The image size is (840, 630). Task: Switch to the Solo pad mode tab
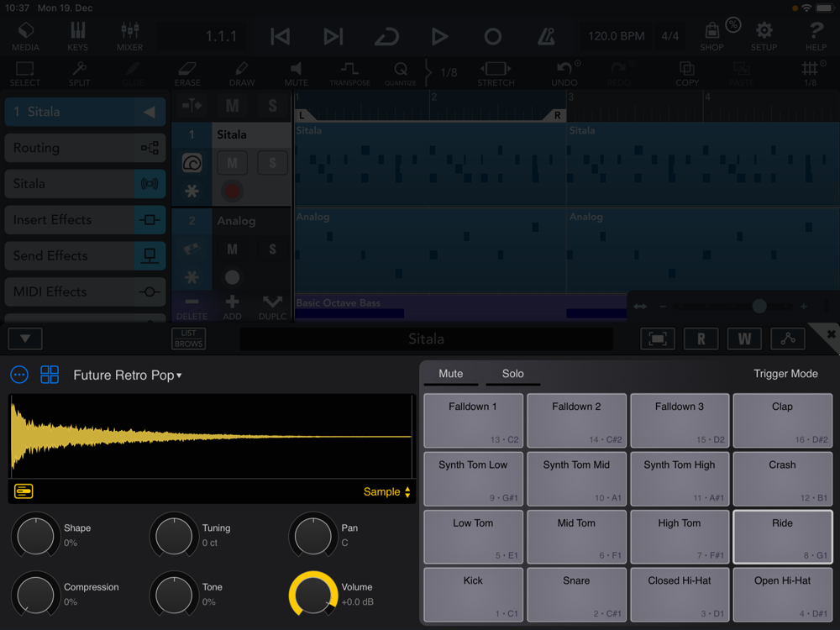[512, 374]
